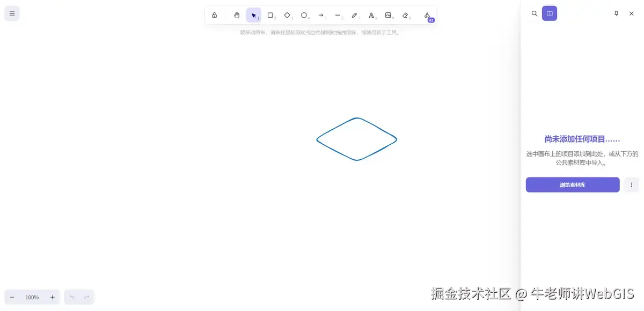This screenshot has width=644, height=311.
Task: Select the arrow Selection tool
Action: tap(254, 15)
